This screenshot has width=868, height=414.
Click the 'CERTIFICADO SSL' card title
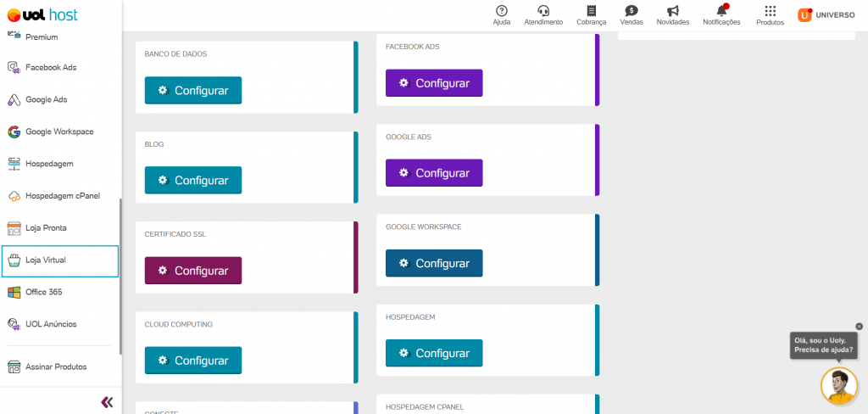175,234
